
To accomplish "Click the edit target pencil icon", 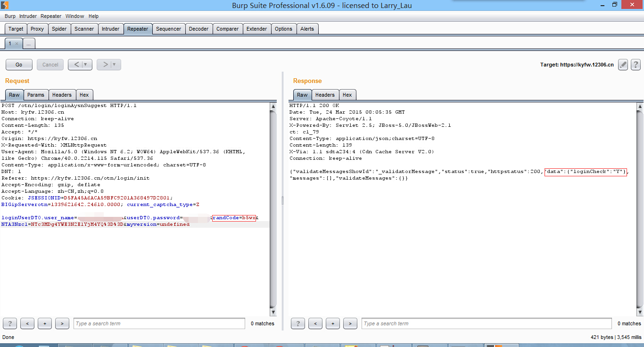I will click(x=623, y=65).
